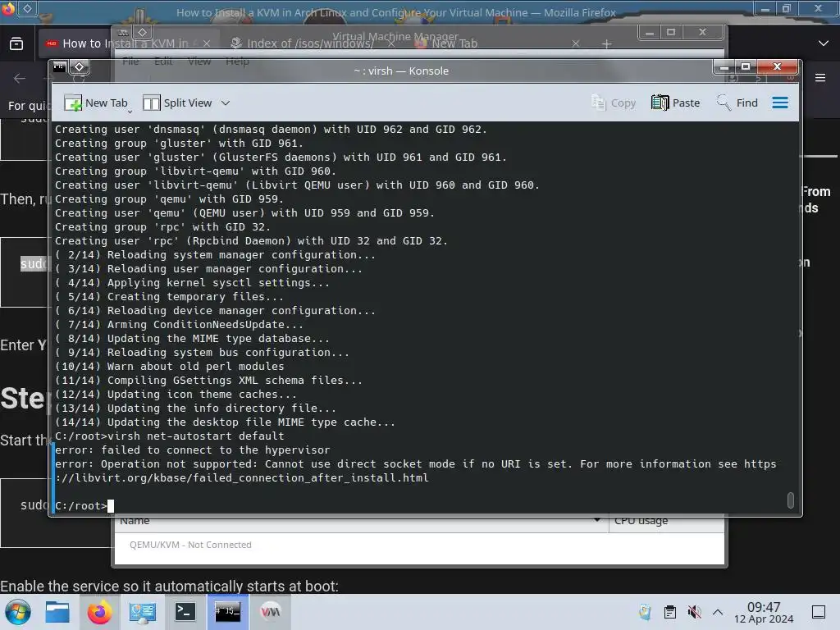Open the file manager from taskbar
Viewport: 840px width, 630px height.
[x=57, y=612]
